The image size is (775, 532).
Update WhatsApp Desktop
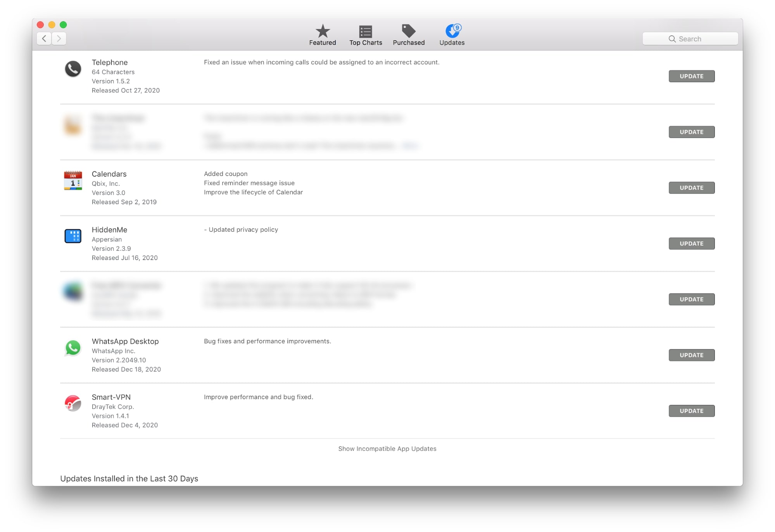tap(691, 355)
